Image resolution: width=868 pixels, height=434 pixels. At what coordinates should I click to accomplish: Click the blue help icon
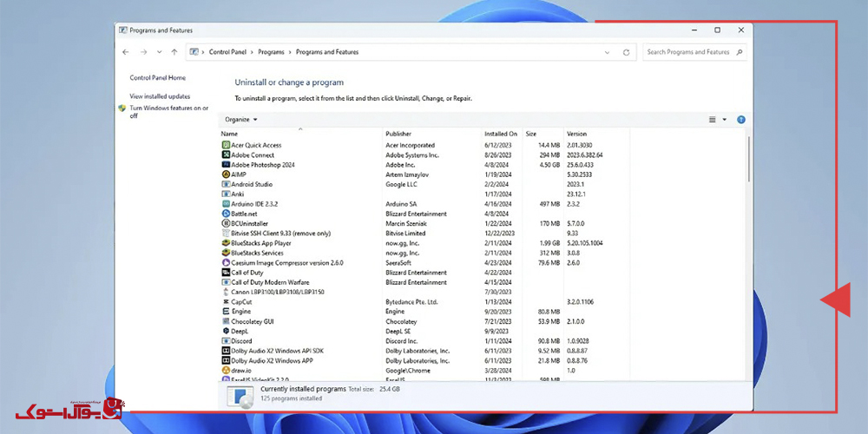741,120
